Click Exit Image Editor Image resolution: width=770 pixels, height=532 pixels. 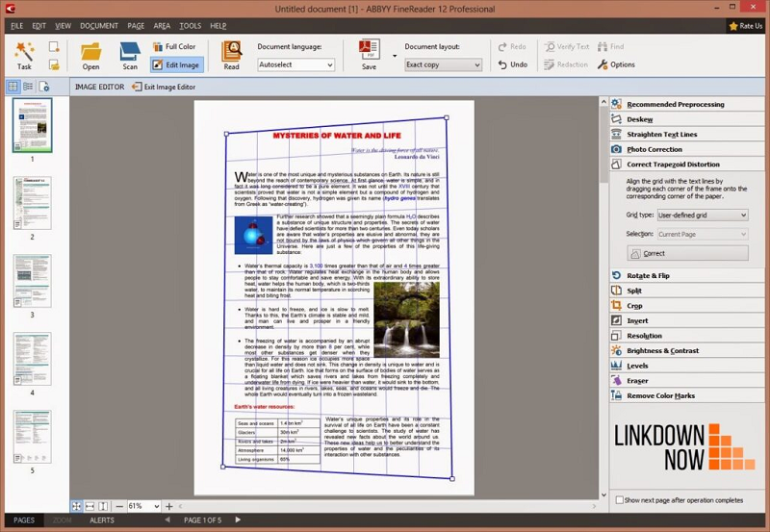click(164, 87)
